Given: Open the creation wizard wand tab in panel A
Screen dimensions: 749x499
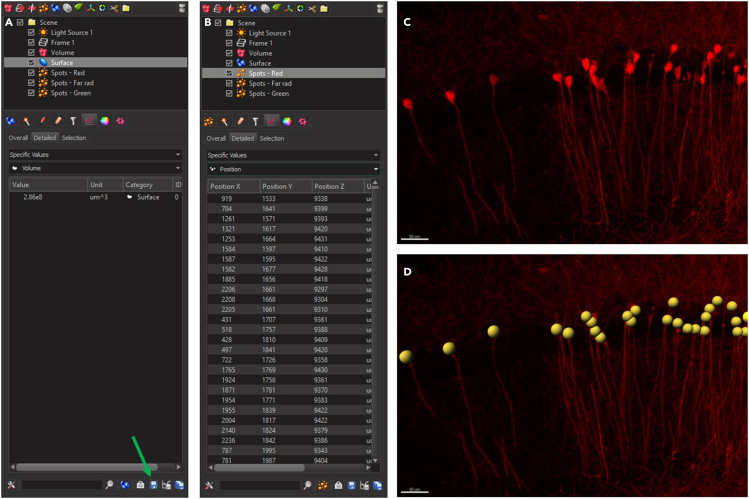Looking at the screenshot, I should click(x=26, y=121).
